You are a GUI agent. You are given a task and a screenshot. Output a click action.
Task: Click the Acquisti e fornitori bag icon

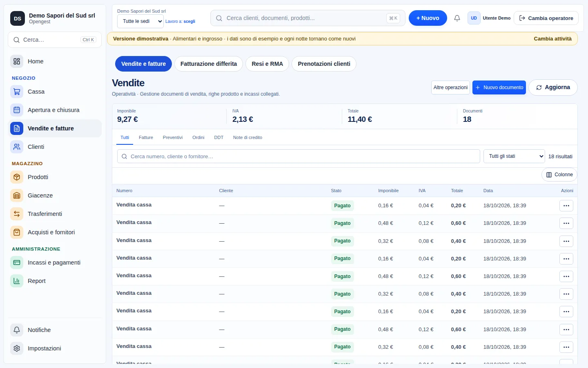tap(17, 232)
